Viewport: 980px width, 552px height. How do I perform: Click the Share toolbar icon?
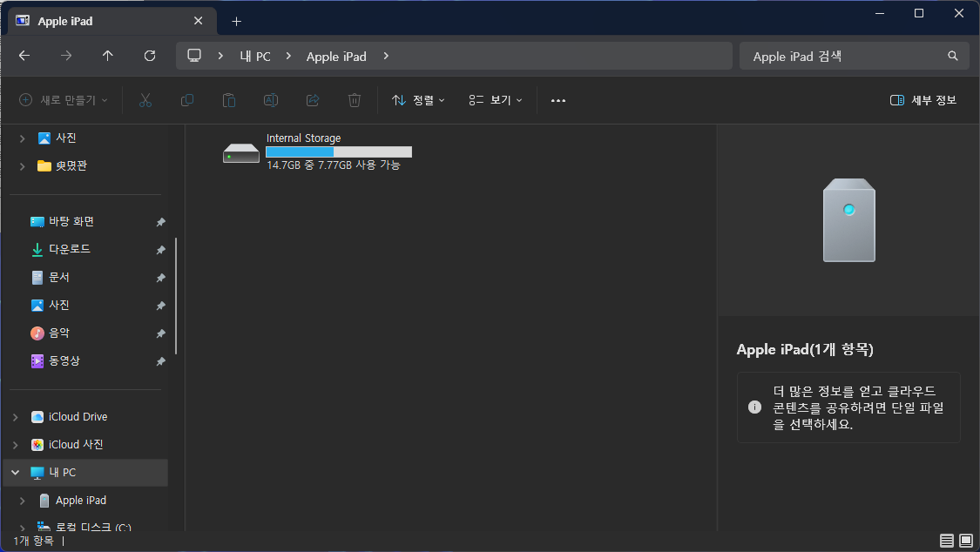[313, 100]
